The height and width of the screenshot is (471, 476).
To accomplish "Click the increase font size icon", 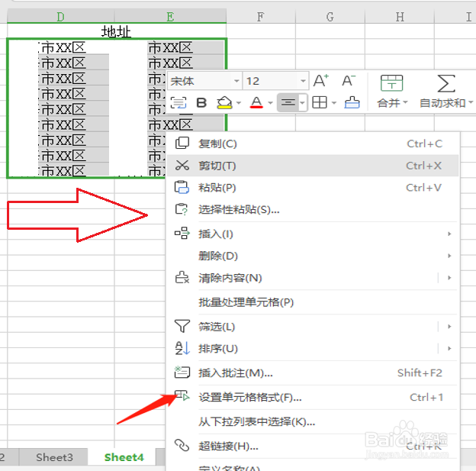I will [321, 81].
